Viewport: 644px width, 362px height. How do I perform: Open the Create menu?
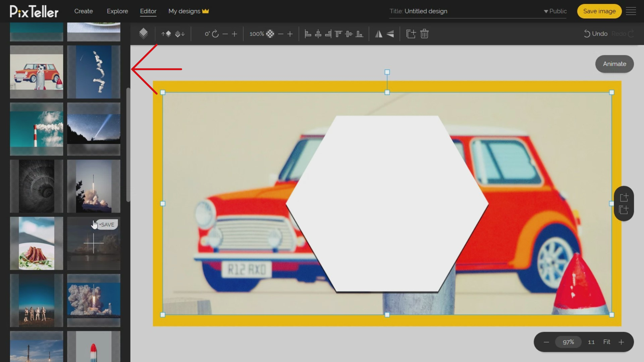(x=84, y=11)
